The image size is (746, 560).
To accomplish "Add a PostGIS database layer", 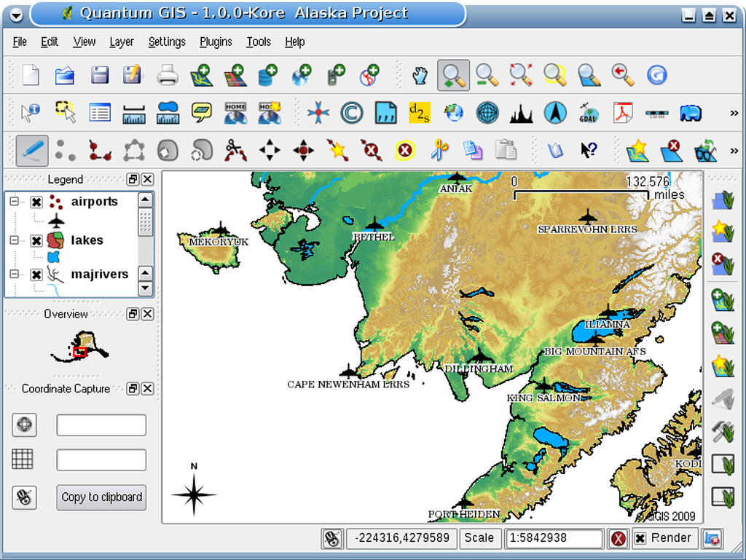I will tap(268, 75).
